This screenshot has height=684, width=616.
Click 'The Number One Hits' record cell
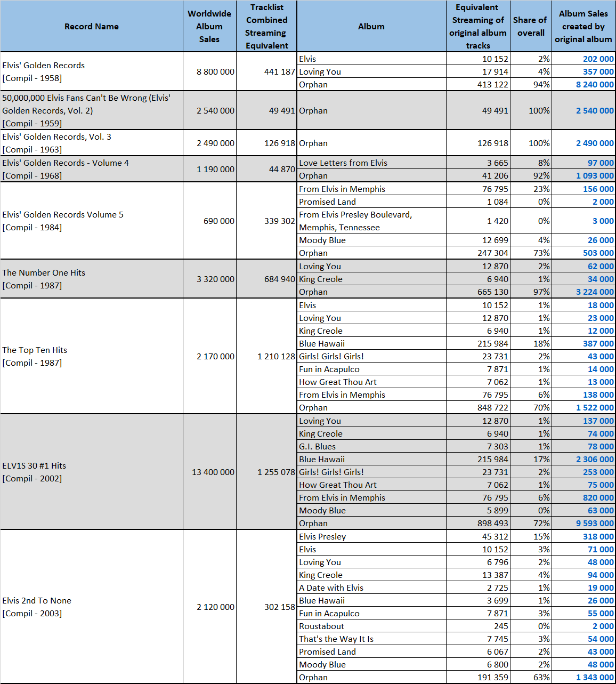pos(92,279)
